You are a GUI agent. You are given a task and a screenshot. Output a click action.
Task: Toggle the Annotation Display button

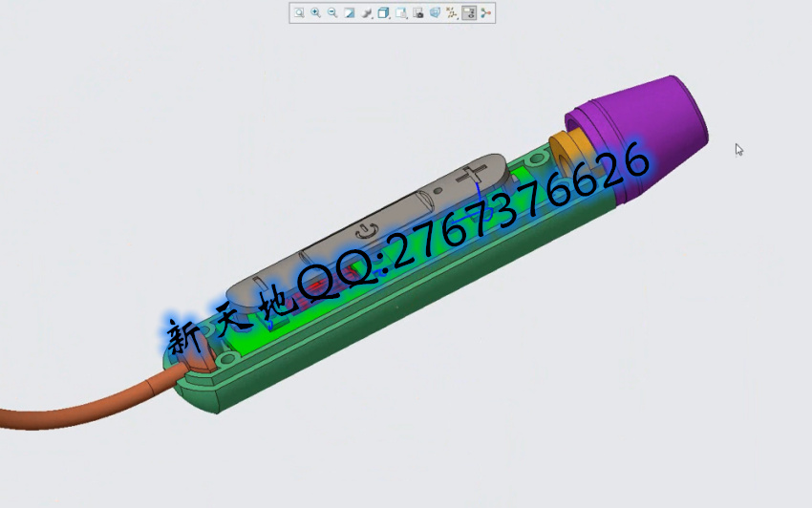pos(469,13)
